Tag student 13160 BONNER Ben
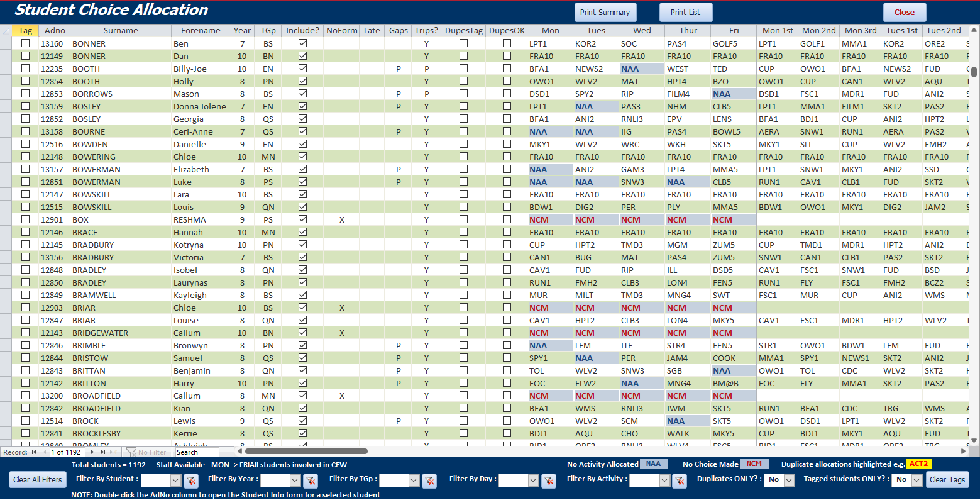Image resolution: width=980 pixels, height=500 pixels. 26,43
